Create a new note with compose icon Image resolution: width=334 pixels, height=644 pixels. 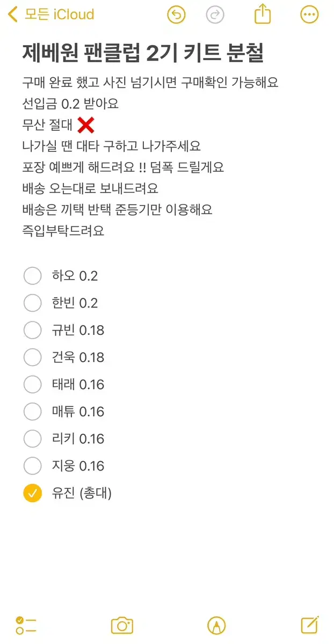point(310,625)
